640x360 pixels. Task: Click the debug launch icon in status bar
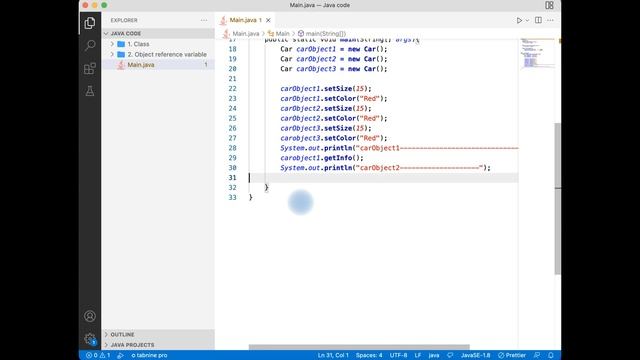point(120,355)
